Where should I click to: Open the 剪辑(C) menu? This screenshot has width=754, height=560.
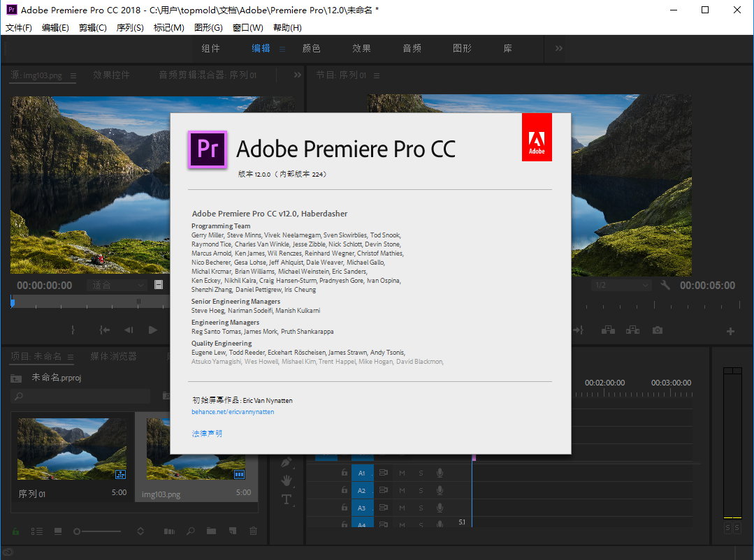tap(93, 27)
